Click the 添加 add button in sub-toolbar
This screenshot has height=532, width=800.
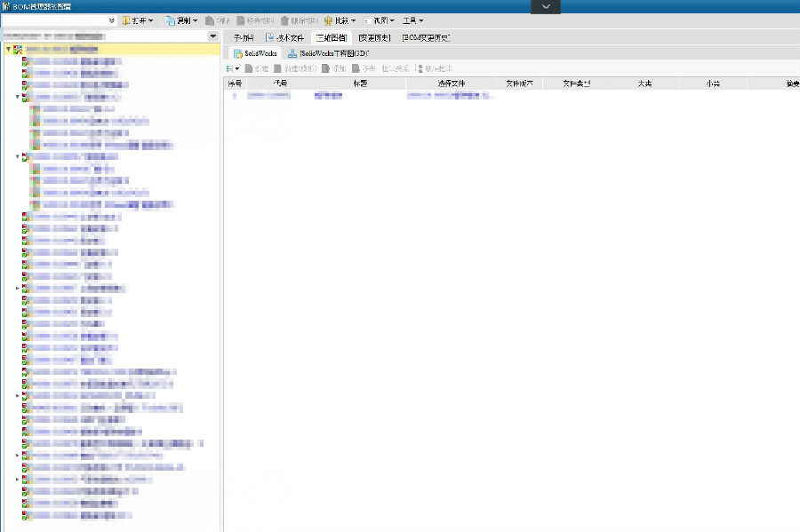click(x=333, y=68)
